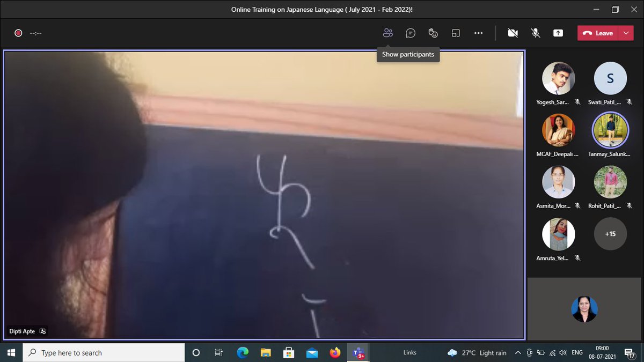Open the raise hand reactions icon

pos(433,33)
